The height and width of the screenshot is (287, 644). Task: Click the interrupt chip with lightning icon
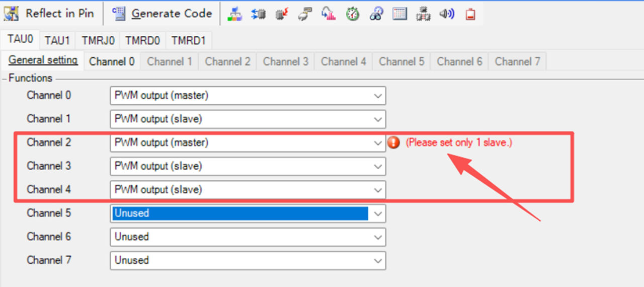[x=282, y=14]
